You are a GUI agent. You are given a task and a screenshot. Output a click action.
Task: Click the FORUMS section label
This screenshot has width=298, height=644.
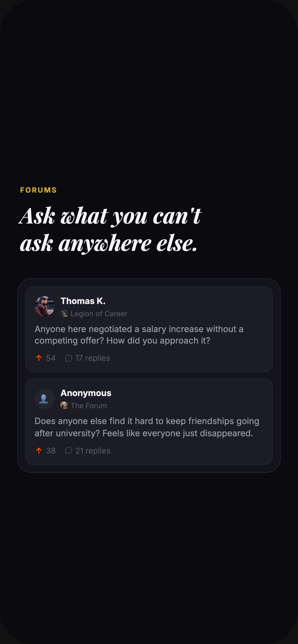tap(39, 190)
